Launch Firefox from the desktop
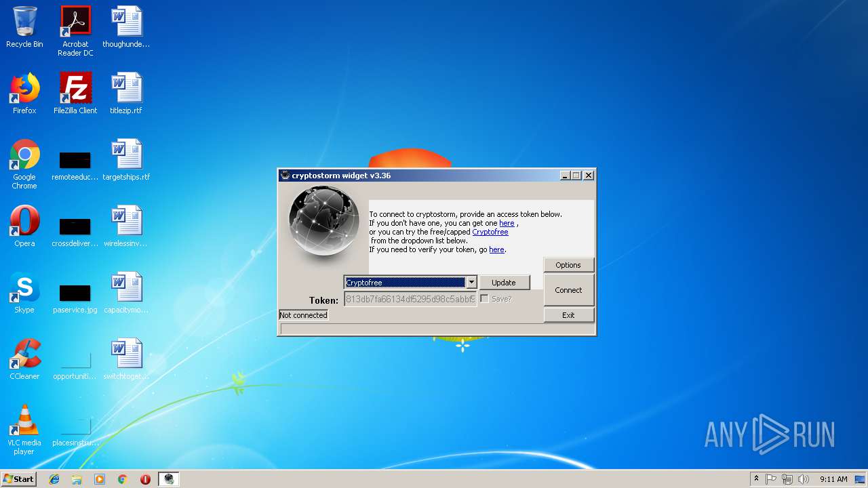 click(24, 94)
